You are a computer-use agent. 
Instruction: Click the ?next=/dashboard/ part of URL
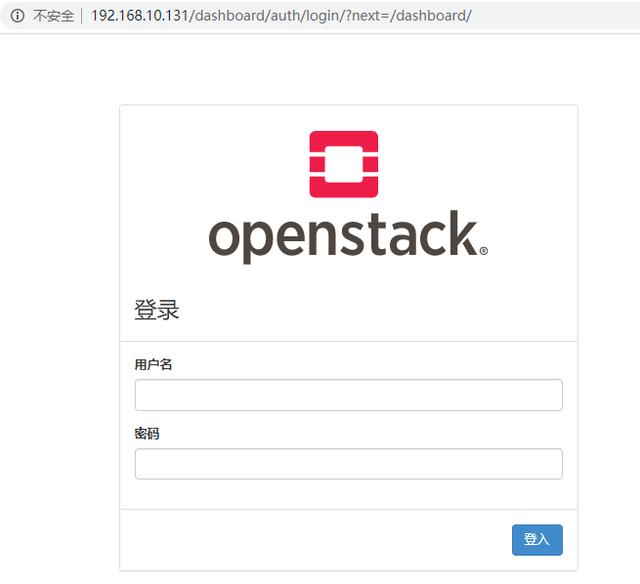408,16
